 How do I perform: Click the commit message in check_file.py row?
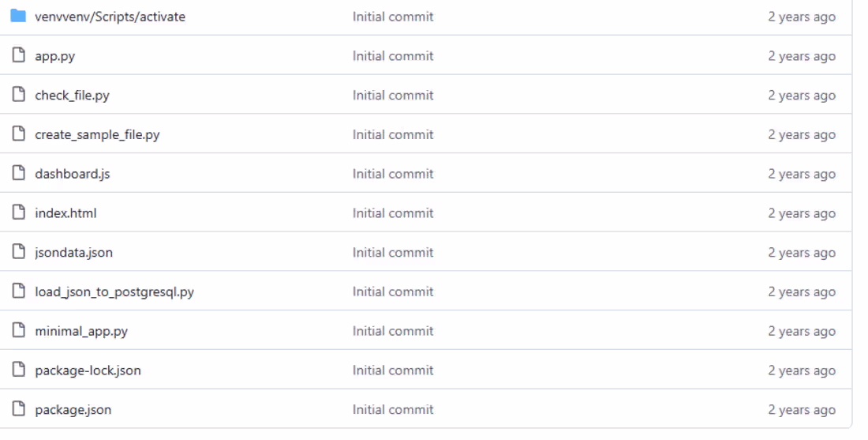(393, 96)
